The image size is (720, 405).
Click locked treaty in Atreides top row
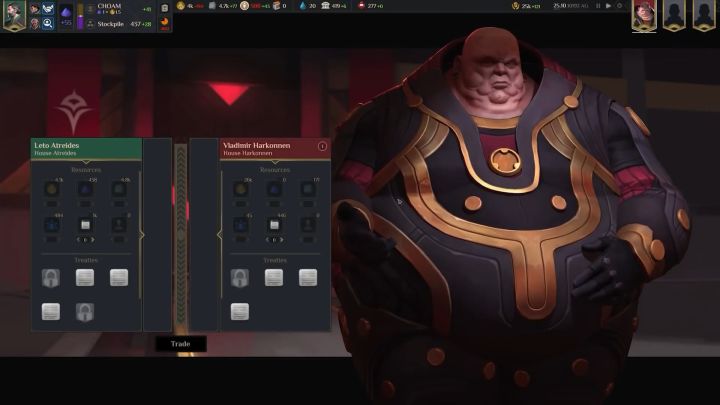(51, 278)
